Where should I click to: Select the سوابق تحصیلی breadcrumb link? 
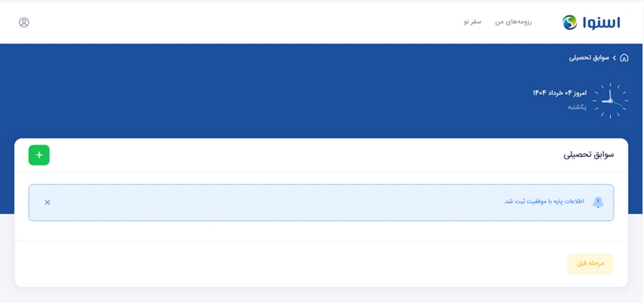pos(589,58)
